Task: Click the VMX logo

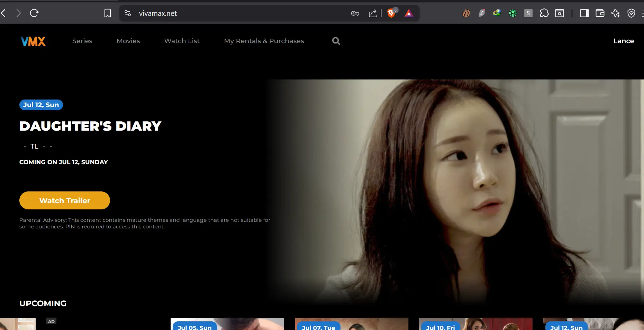Action: [33, 41]
